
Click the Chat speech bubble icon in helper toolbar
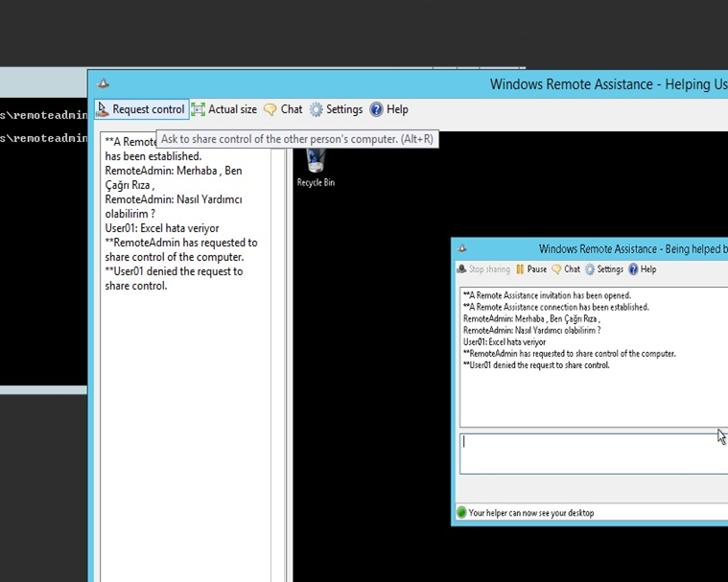(x=270, y=110)
